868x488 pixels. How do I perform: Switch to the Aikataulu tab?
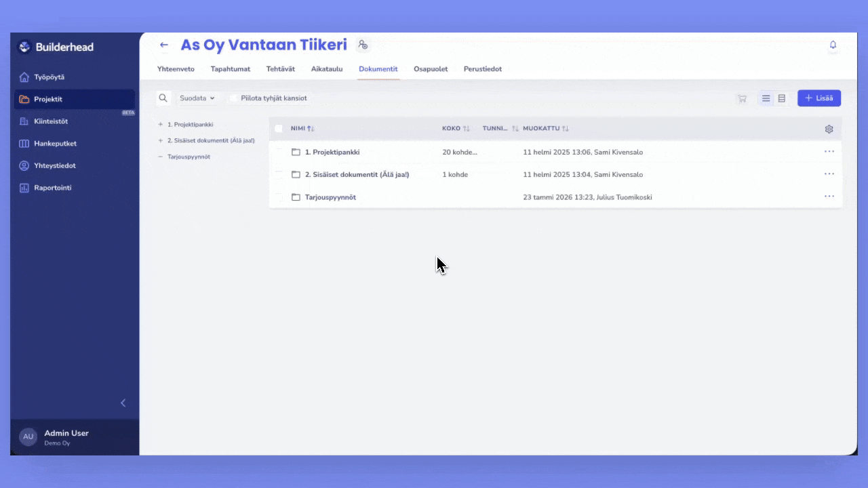click(x=326, y=69)
